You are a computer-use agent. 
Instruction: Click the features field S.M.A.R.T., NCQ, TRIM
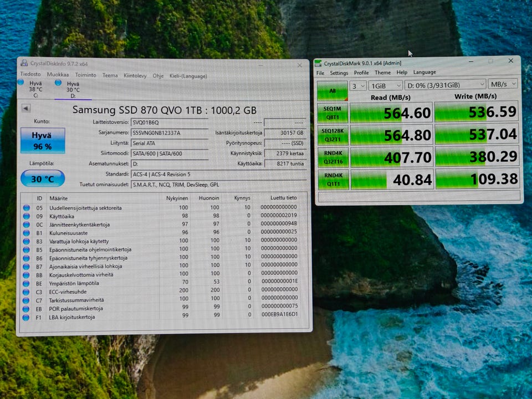219,185
